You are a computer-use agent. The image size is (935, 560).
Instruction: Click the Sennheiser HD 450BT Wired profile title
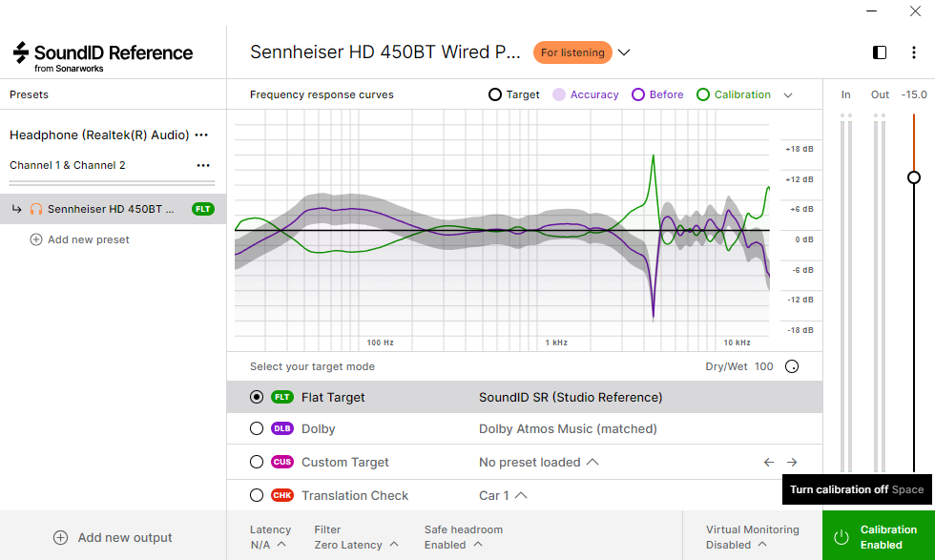click(x=385, y=52)
